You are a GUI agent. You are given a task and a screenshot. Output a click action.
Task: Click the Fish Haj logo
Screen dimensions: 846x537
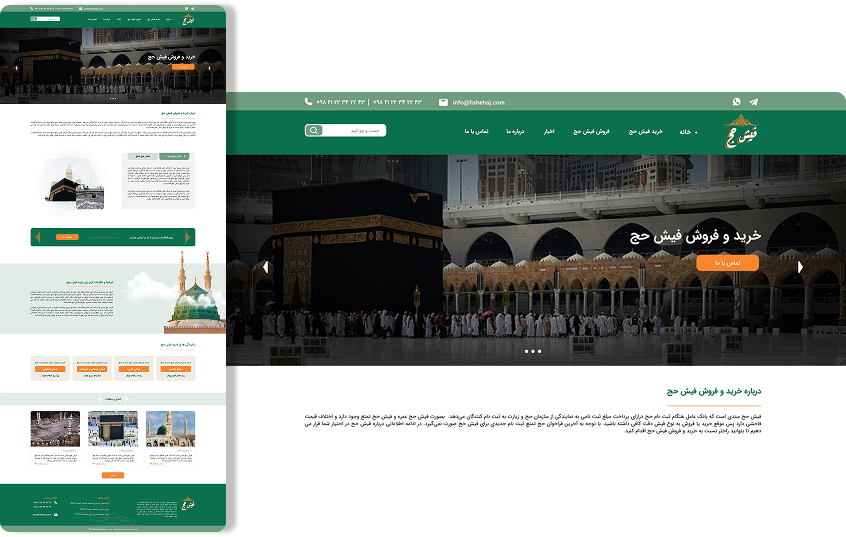coord(742,133)
